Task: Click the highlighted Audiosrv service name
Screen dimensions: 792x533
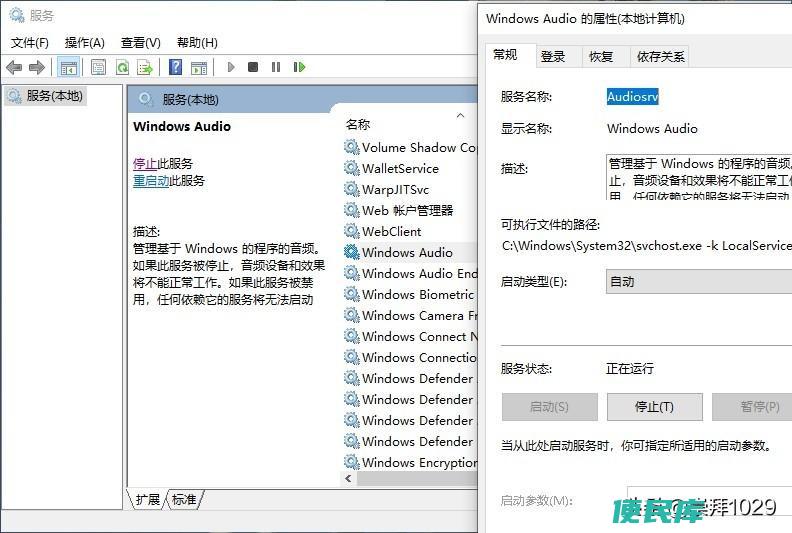Action: click(x=632, y=96)
